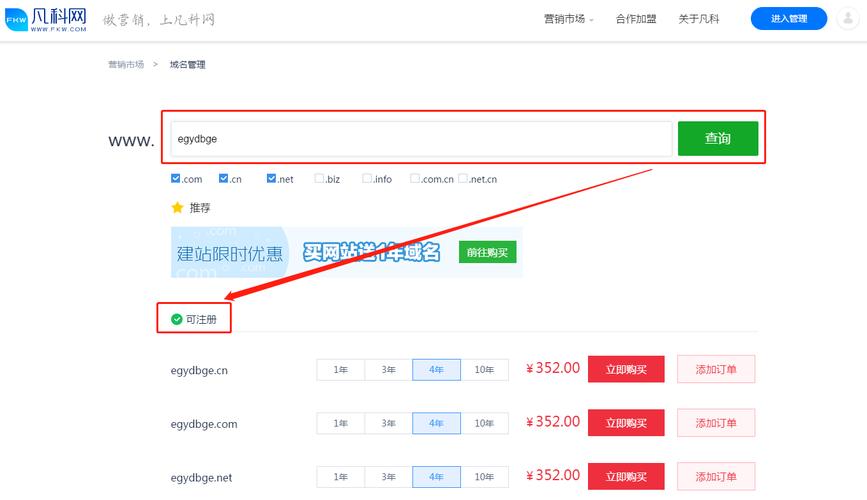Screen dimensions: 867x500
Task: Click the domain search input field
Action: click(421, 138)
